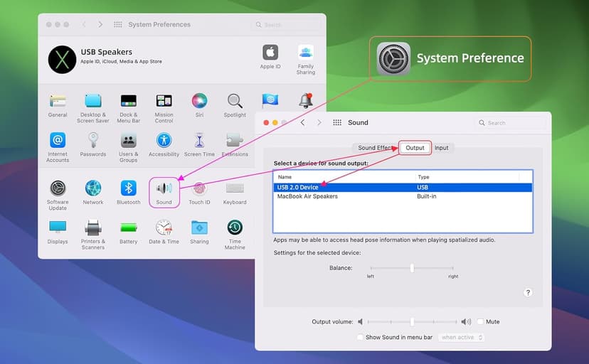
Task: Open Printers & Scanners preferences
Action: click(x=92, y=227)
